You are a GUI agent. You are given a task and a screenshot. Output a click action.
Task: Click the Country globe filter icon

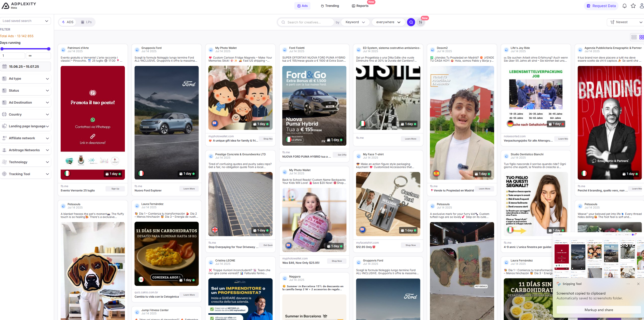[4, 114]
